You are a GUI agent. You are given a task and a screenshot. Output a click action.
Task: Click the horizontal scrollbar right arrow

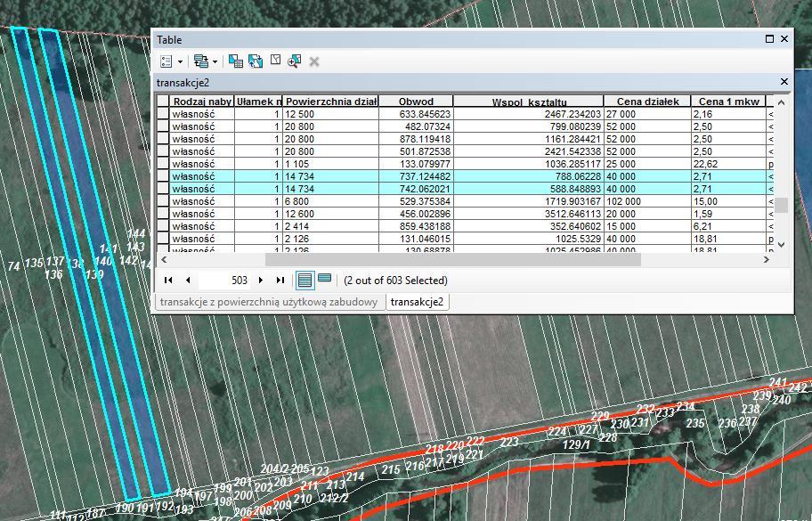(767, 259)
